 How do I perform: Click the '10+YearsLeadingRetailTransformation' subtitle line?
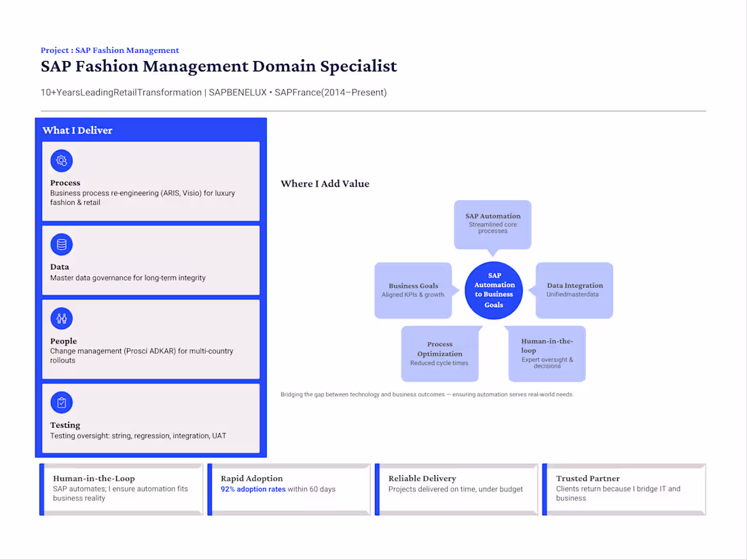coord(213,92)
